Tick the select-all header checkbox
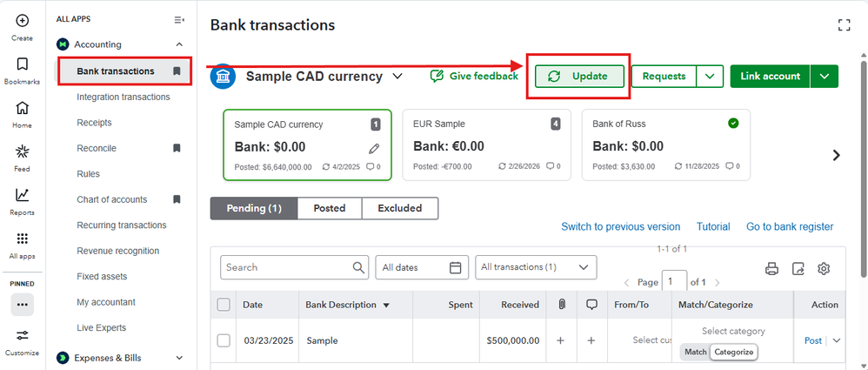 click(x=224, y=305)
